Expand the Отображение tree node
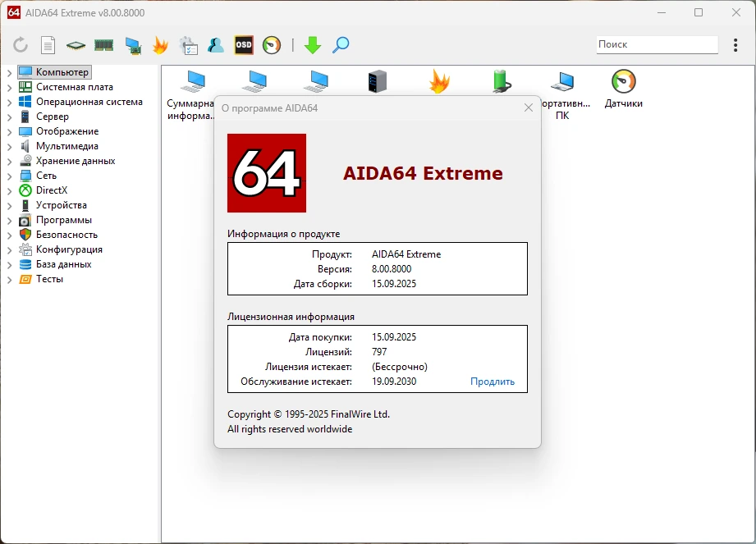The image size is (756, 544). [9, 132]
